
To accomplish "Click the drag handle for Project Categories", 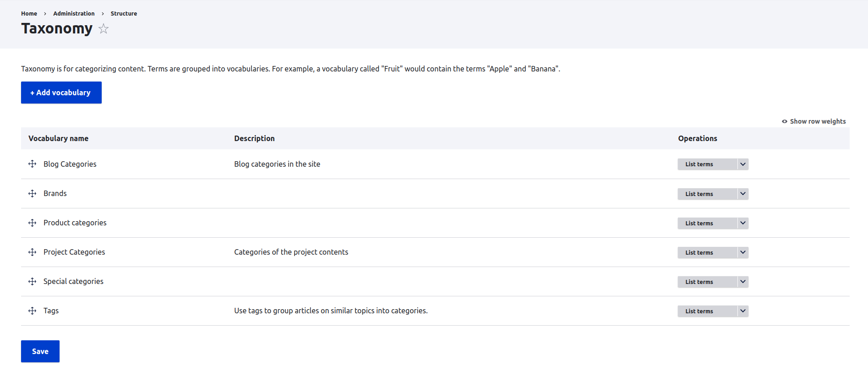I will (33, 252).
